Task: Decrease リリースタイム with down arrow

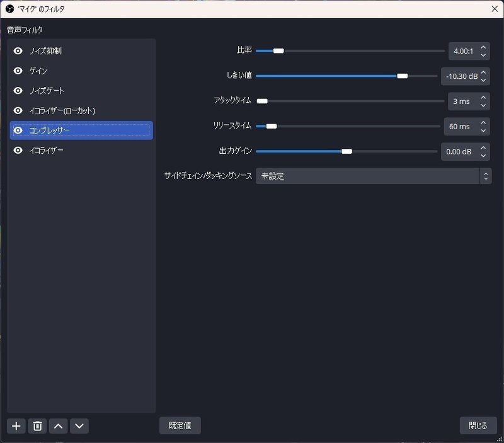Action: click(483, 130)
